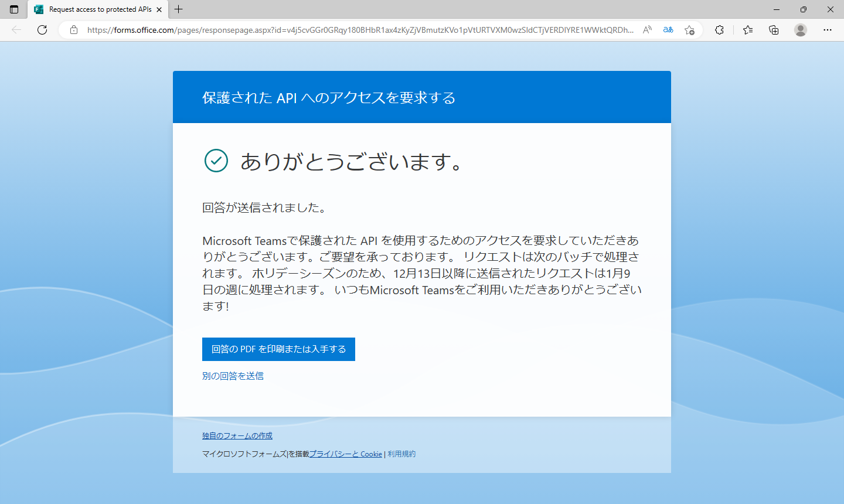View site information lock icon
This screenshot has width=844, height=504.
[x=74, y=30]
